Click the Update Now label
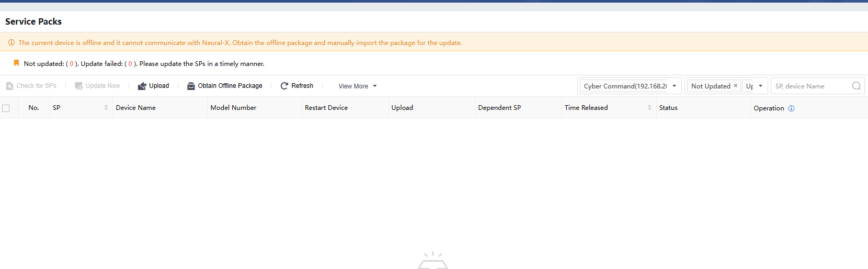 (102, 86)
